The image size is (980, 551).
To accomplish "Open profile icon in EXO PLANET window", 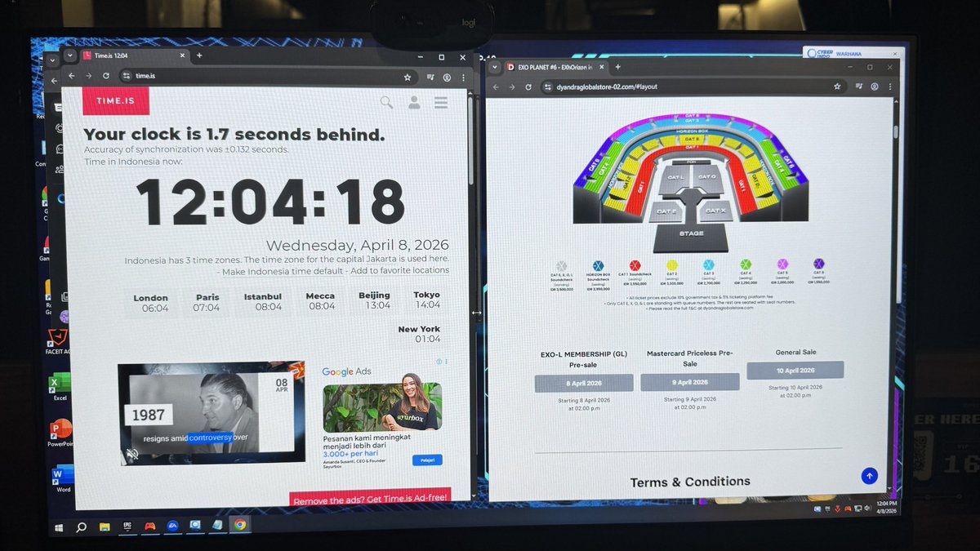I will pyautogui.click(x=875, y=86).
